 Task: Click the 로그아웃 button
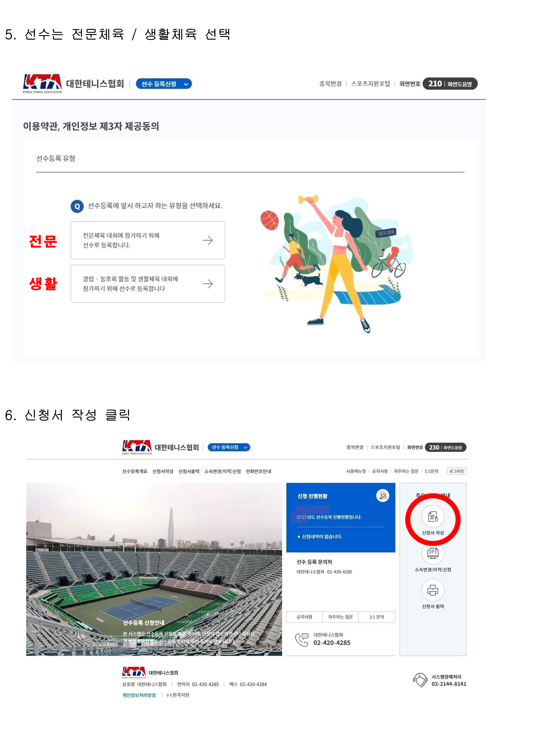click(456, 471)
